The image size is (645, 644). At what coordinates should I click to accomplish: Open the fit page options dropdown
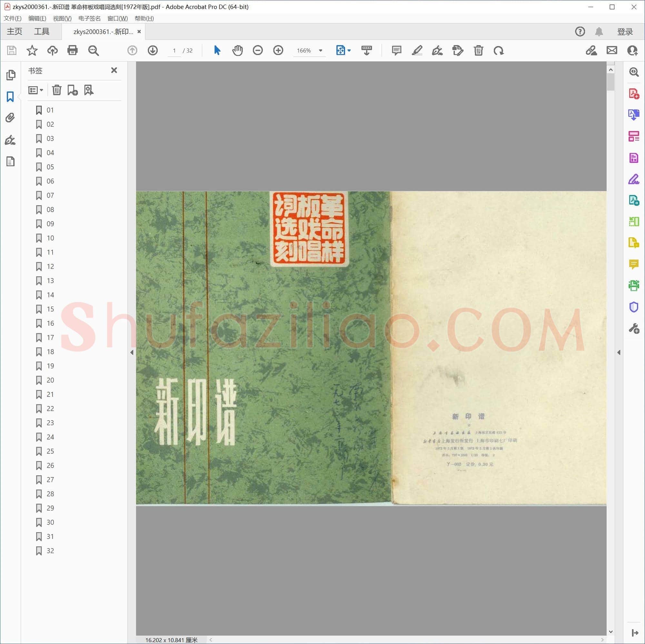click(x=349, y=50)
